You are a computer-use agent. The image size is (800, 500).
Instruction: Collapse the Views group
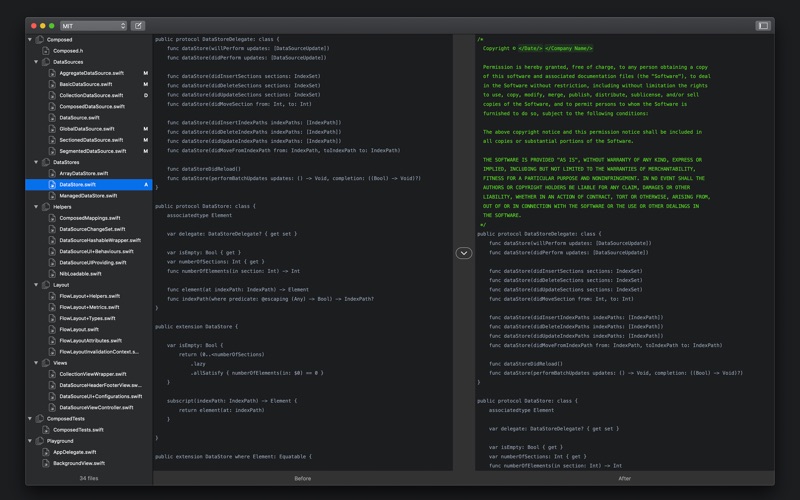[x=36, y=363]
